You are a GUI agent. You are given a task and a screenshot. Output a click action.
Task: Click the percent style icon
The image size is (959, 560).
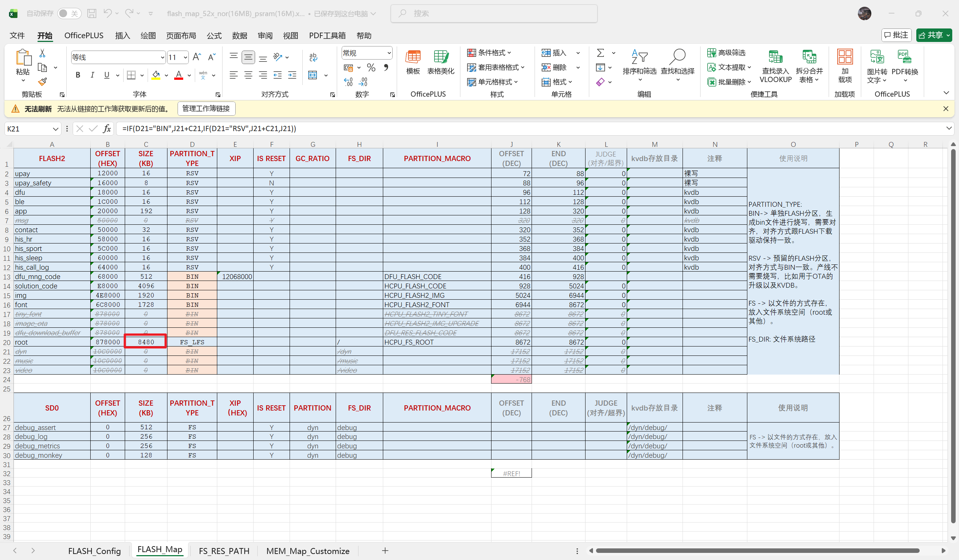371,68
